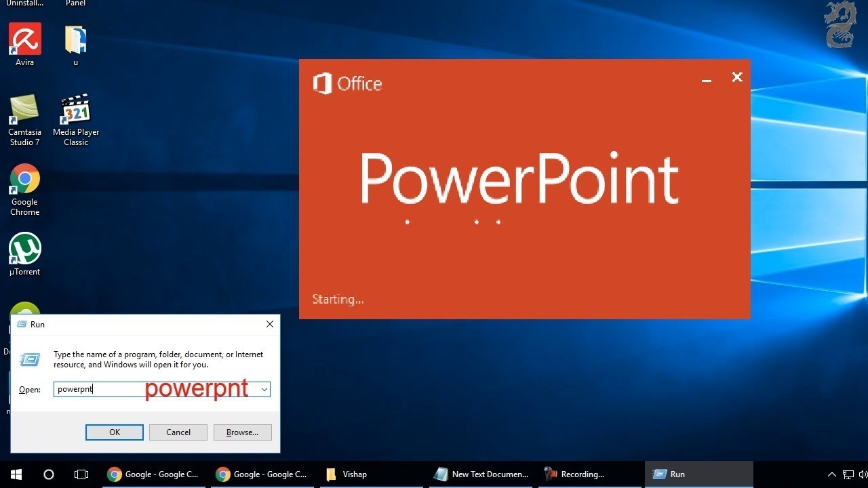Image resolution: width=868 pixels, height=488 pixels.
Task: Switch to New Text Document taskbar item
Action: 480,474
